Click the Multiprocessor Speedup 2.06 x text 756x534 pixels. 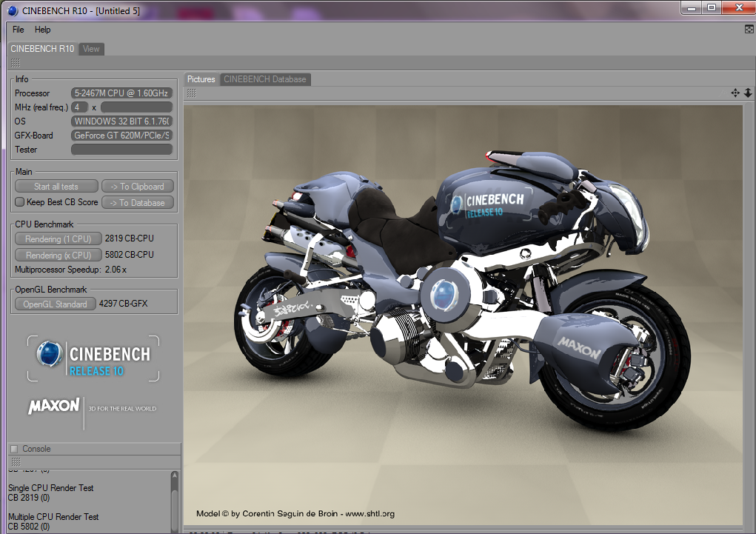pyautogui.click(x=70, y=270)
